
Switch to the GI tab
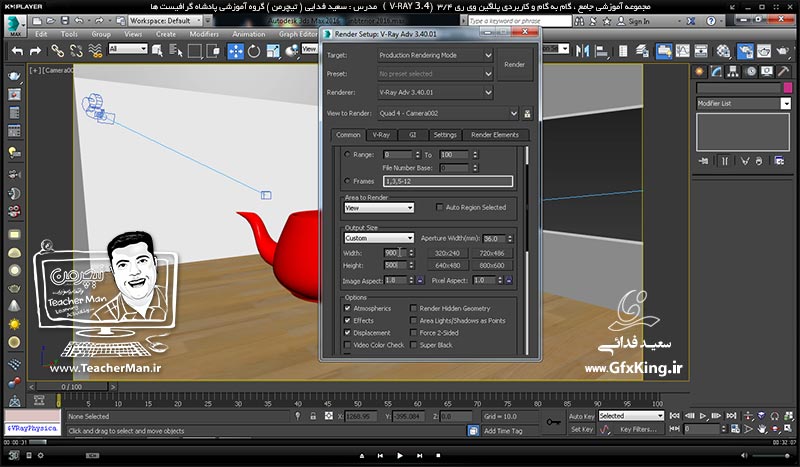pyautogui.click(x=412, y=135)
